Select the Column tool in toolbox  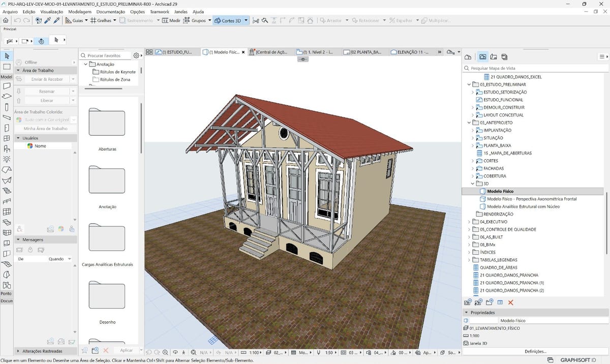7,107
